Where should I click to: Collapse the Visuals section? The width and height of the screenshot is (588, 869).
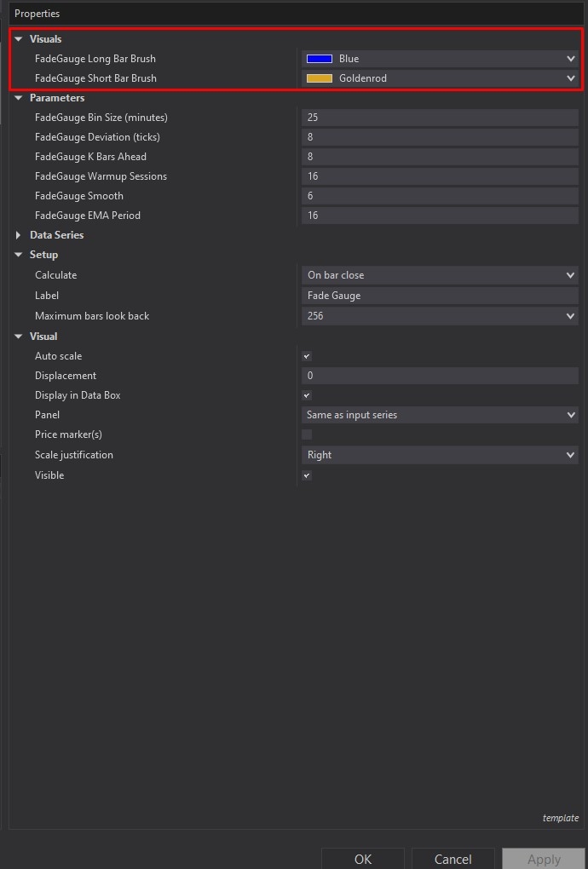pos(19,39)
